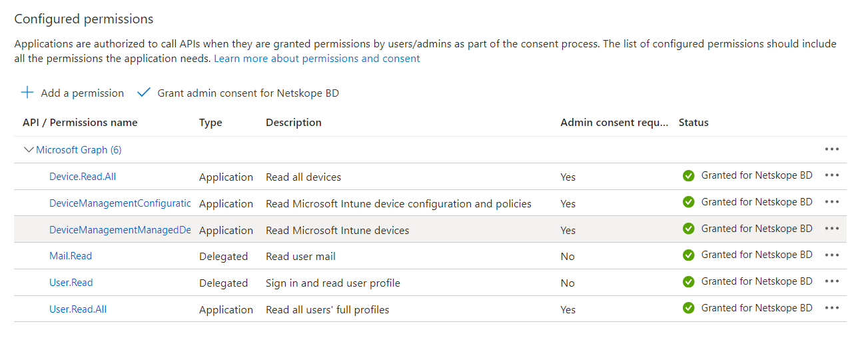Open the ellipsis menu for User.Read.All row

tap(832, 308)
